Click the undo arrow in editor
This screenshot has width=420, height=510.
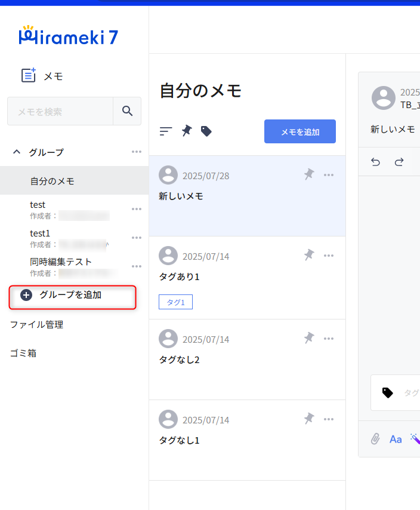(375, 162)
